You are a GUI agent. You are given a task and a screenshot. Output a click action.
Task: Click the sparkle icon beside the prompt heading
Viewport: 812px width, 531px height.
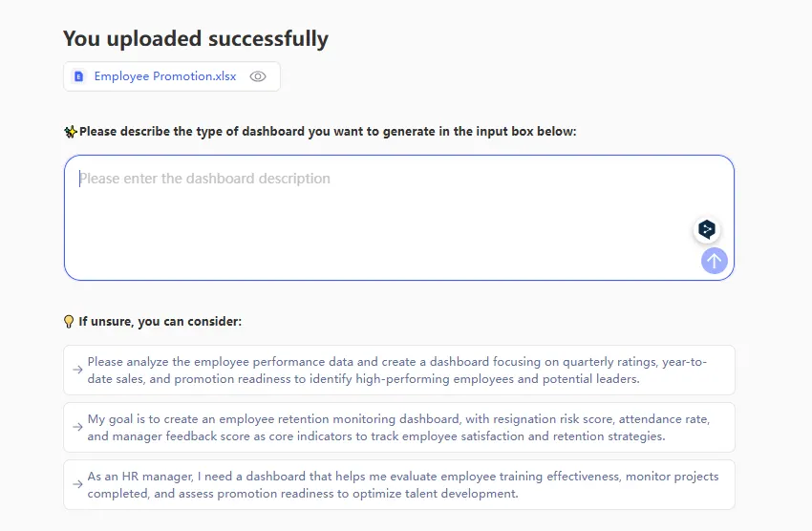coord(70,132)
